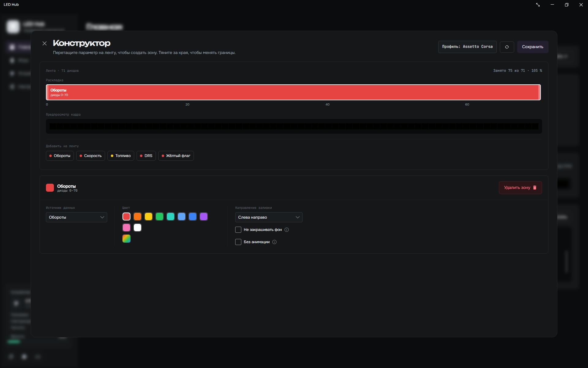The image size is (588, 368).
Task: Open the Профиль: Assetto Corsa selector
Action: (467, 47)
